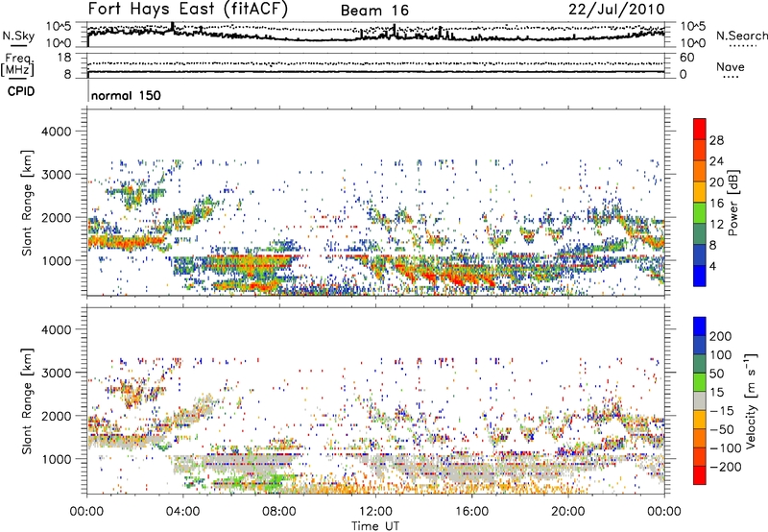Click the gray -15 to 15 velocity colorbar segment
The width and height of the screenshot is (768, 532).
(x=700, y=400)
